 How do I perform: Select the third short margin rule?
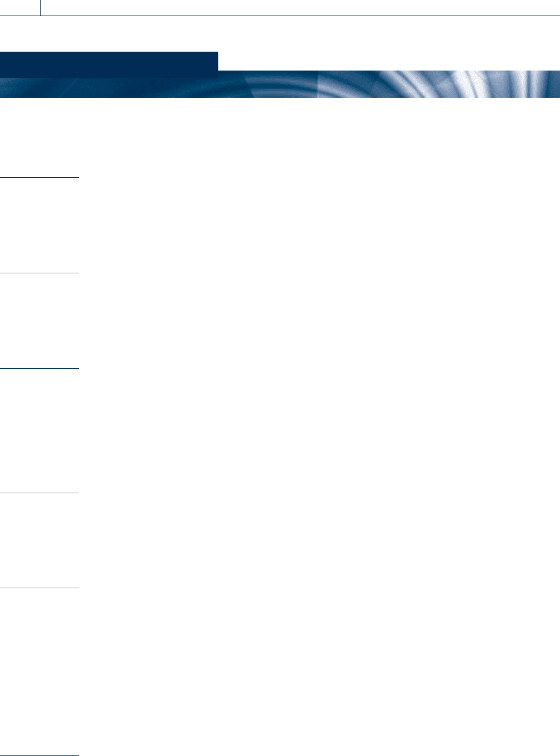[x=39, y=368]
